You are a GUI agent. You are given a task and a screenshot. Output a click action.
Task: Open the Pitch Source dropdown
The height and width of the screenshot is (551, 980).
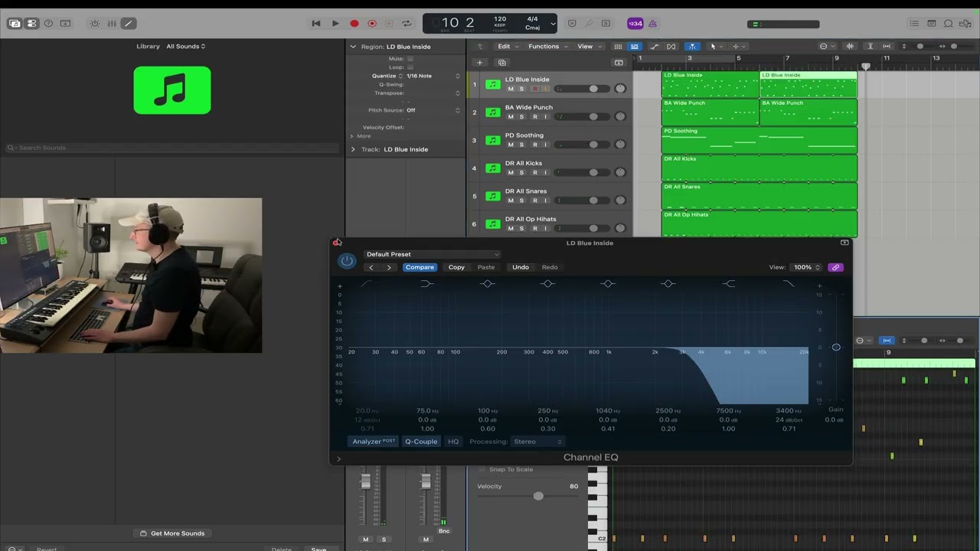coord(433,110)
